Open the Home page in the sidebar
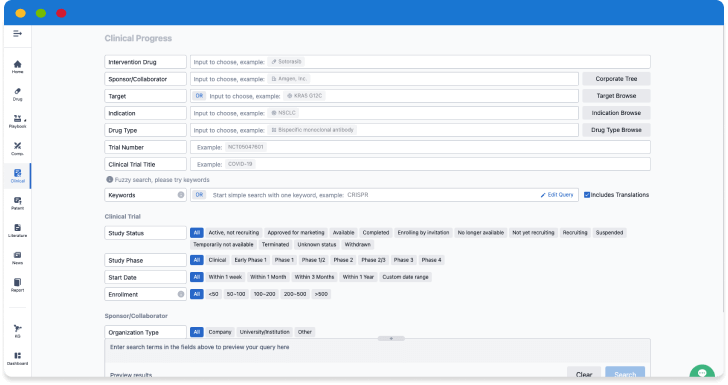Screen dimensions: 728x385 [x=17, y=67]
